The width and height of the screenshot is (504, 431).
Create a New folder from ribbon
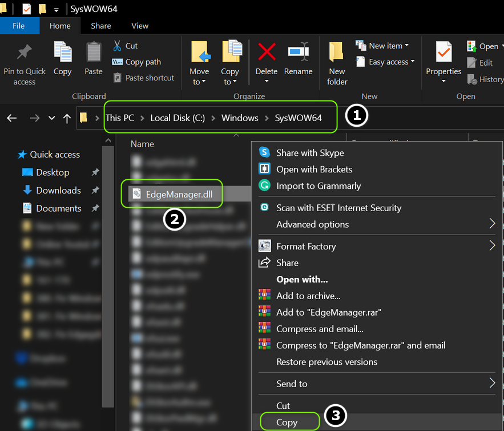point(337,63)
